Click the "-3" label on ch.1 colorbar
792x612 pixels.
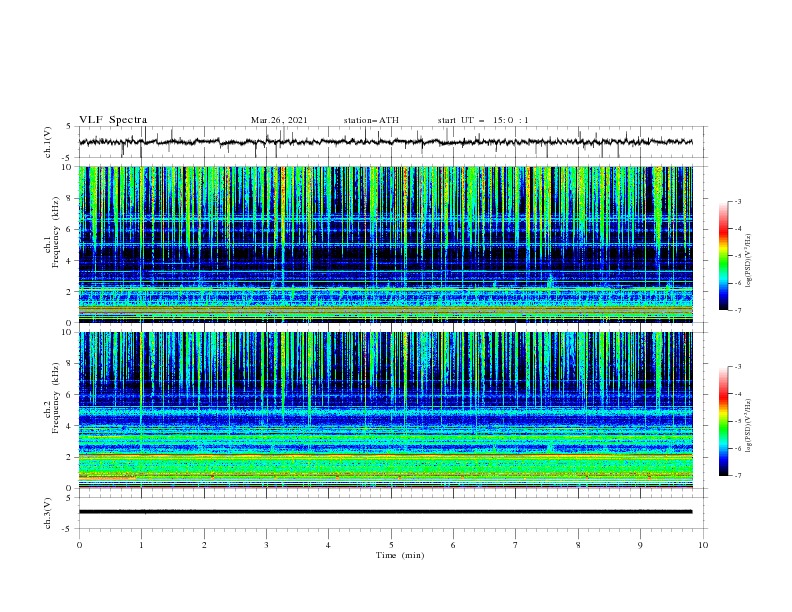tap(737, 201)
